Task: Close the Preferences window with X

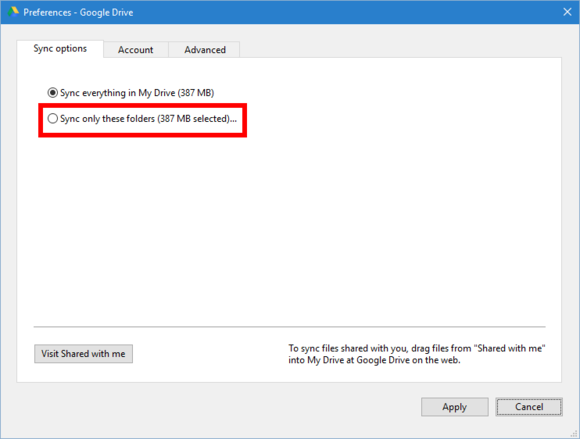Action: pyautogui.click(x=567, y=12)
